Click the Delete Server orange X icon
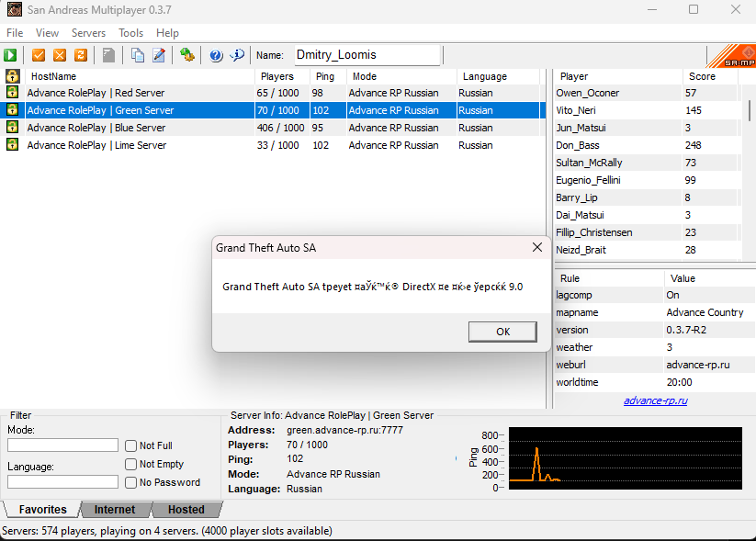The width and height of the screenshot is (756, 541). [x=60, y=55]
